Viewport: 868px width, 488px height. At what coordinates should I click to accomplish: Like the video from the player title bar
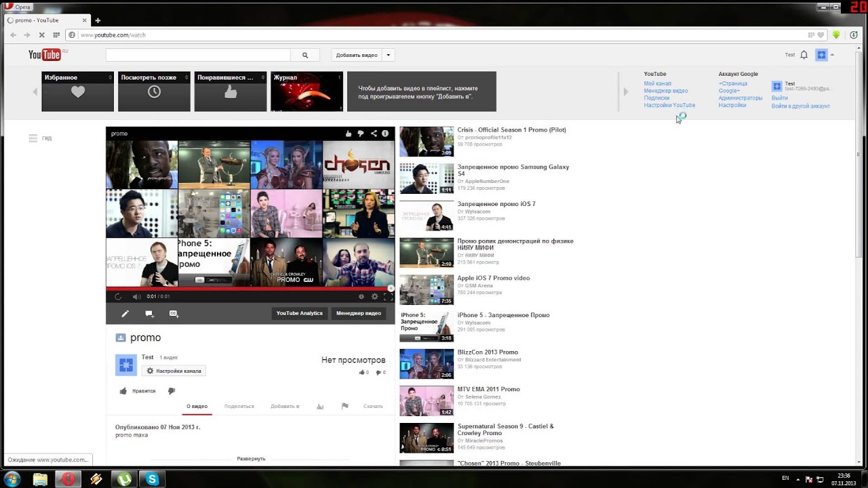point(349,134)
